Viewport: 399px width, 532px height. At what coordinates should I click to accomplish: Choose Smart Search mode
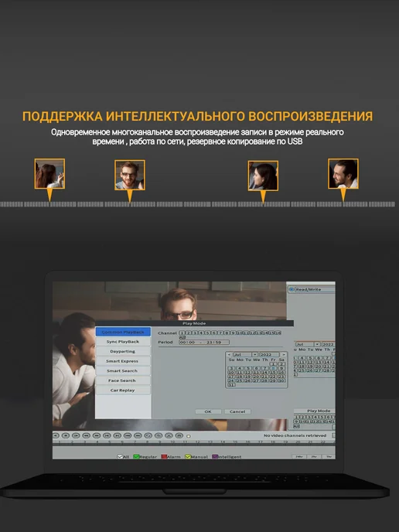point(123,371)
